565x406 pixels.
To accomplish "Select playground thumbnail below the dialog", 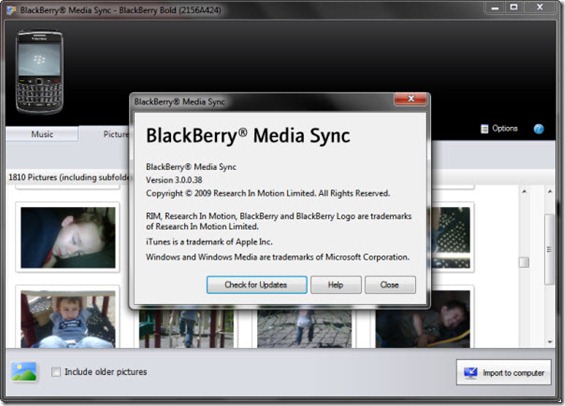I will point(186,328).
